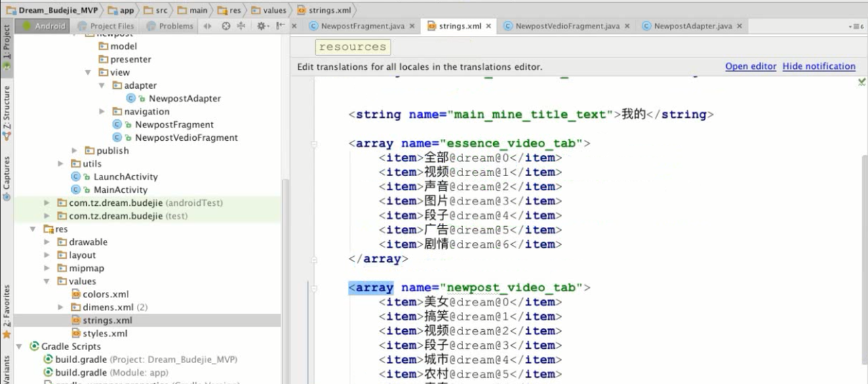Click the Hide notification link

tap(818, 66)
